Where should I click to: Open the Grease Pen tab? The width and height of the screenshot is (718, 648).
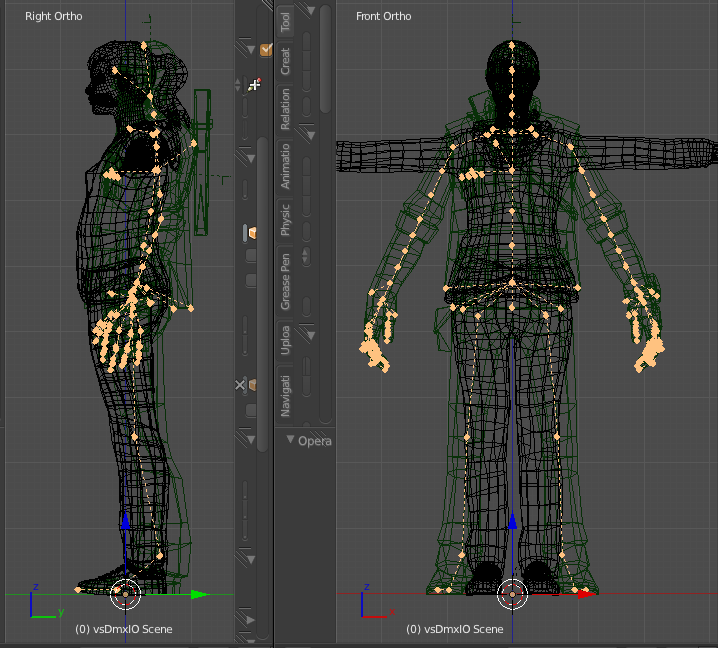click(286, 282)
